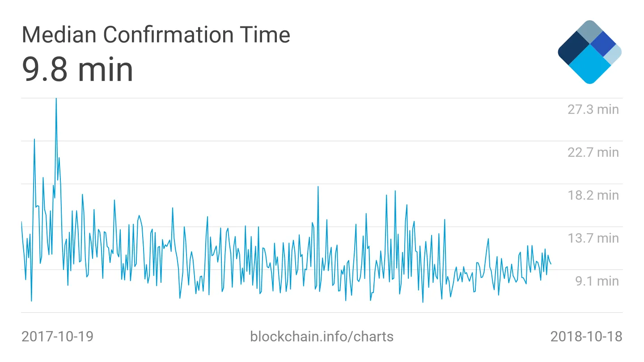Viewport: 644px width, 362px height.
Task: Click the Median Confirmation Time title
Action: (156, 35)
